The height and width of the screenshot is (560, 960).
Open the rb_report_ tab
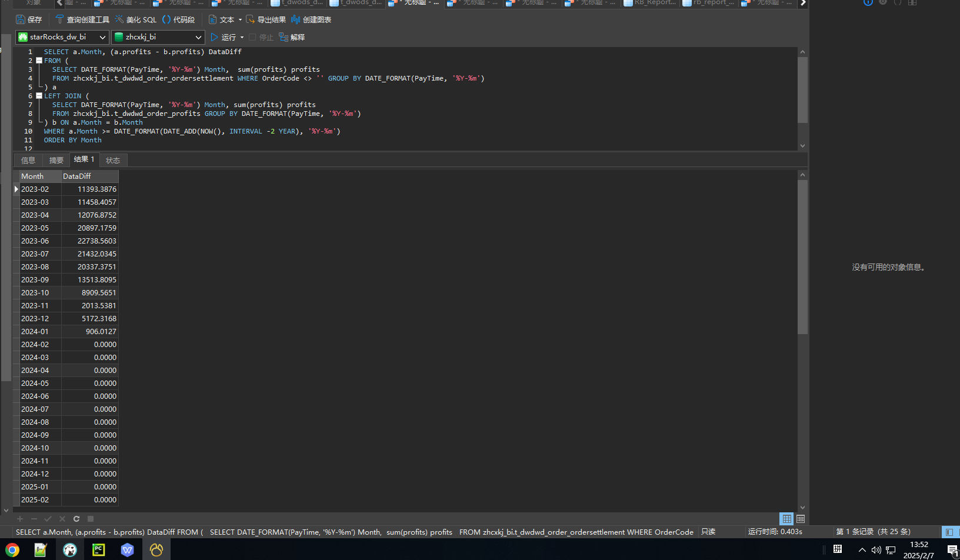(709, 2)
